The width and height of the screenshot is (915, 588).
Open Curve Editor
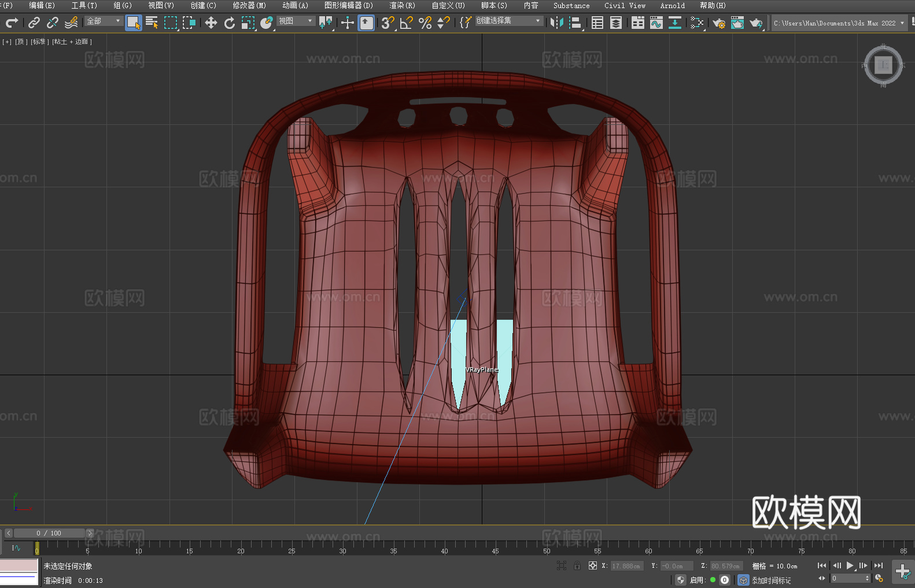pyautogui.click(x=656, y=23)
